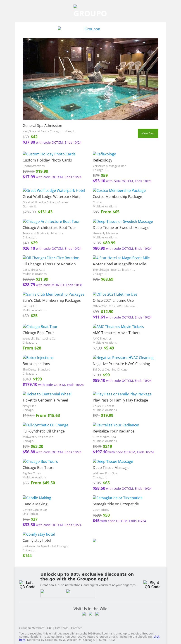Click the Right QR Code image
Image resolution: width=181 pixels, height=644 pixels.
pyautogui.click(x=152, y=585)
